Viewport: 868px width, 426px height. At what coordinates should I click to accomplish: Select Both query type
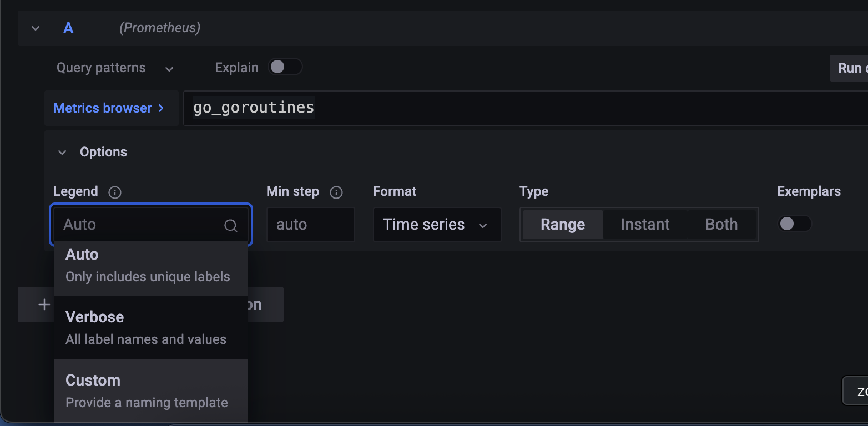(x=721, y=224)
